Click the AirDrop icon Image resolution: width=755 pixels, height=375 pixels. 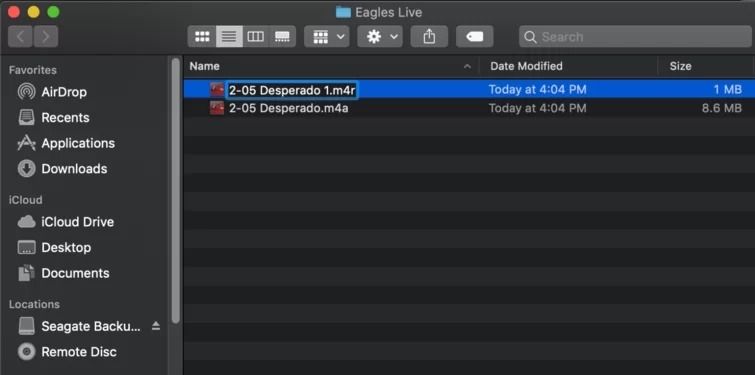click(x=26, y=91)
